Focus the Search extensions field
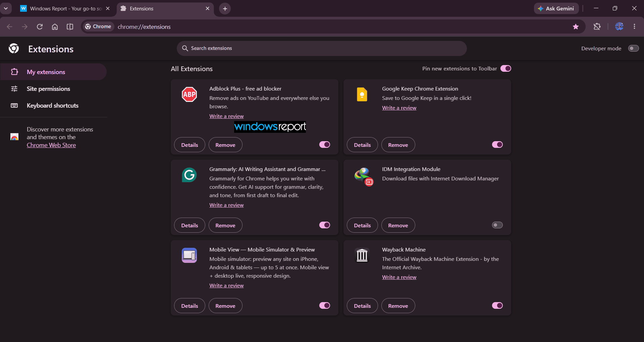The height and width of the screenshot is (342, 644). coord(322,48)
